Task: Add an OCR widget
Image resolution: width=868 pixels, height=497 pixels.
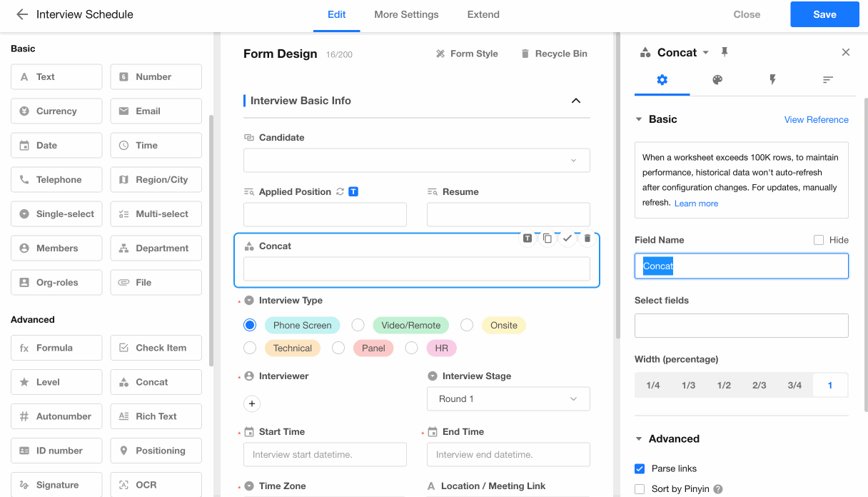Action: [x=156, y=485]
